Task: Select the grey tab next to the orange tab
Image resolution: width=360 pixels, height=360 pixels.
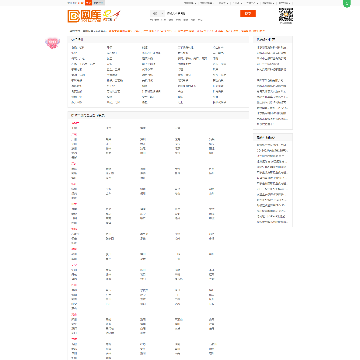Action: click(x=98, y=3)
